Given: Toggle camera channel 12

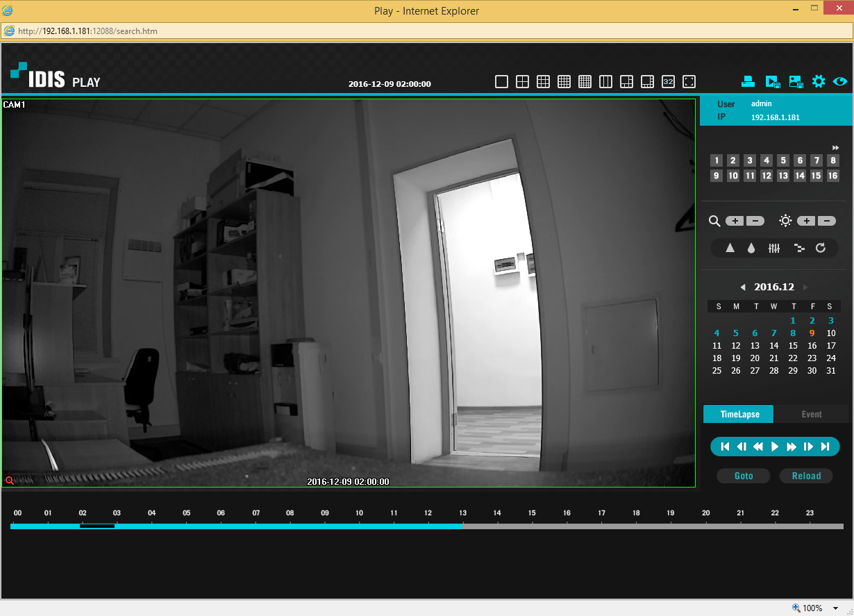Looking at the screenshot, I should 767,176.
